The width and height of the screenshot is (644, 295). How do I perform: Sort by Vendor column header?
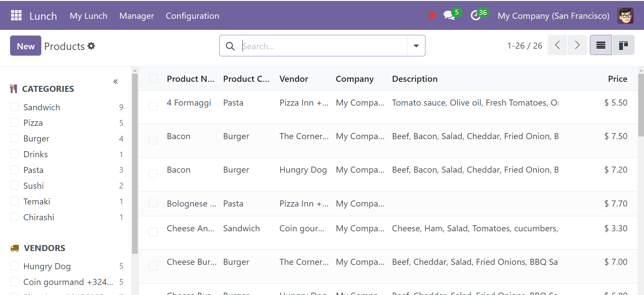point(294,79)
